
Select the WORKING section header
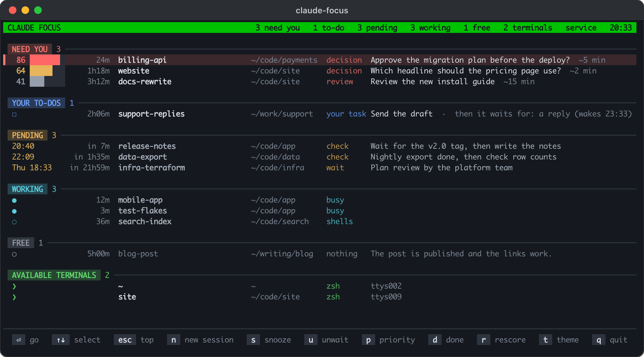tap(28, 189)
